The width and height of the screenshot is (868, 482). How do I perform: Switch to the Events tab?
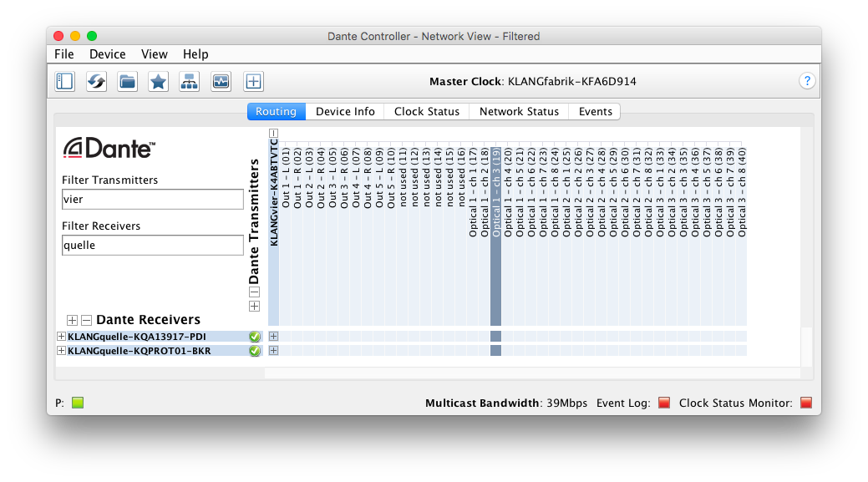pos(596,111)
